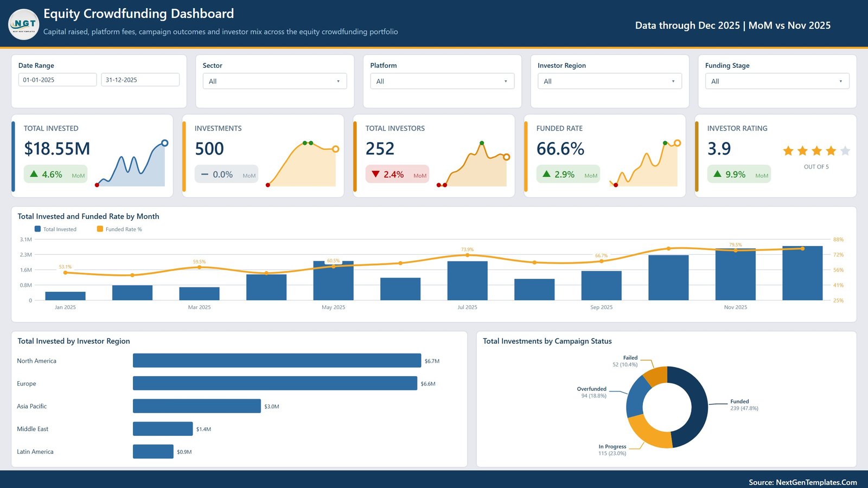Open the Funding Stage dropdown

(777, 81)
